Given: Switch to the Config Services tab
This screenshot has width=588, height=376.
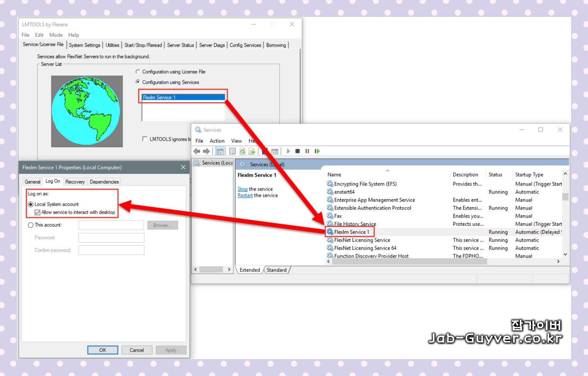Looking at the screenshot, I should pos(245,45).
